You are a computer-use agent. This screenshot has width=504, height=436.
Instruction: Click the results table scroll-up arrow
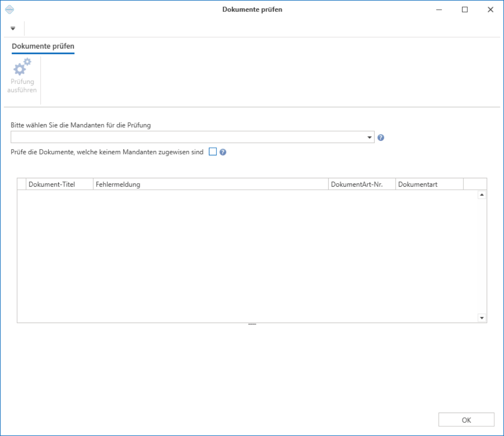(x=482, y=195)
